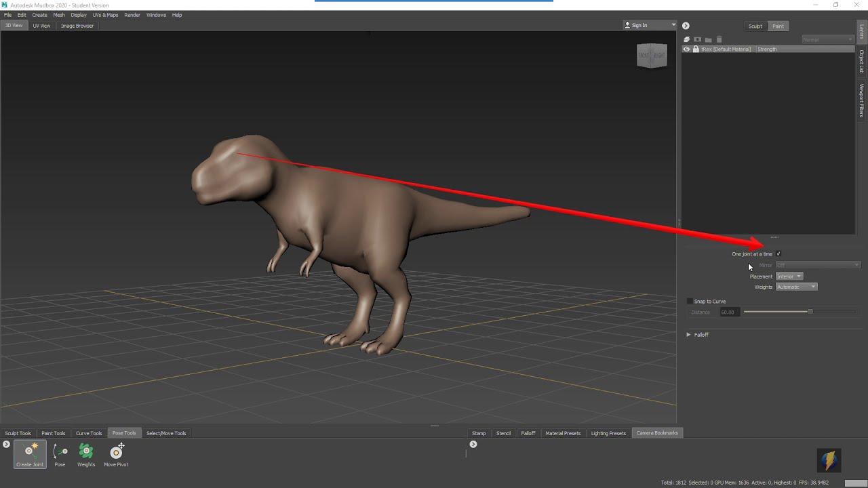The height and width of the screenshot is (488, 868).
Task: Open the Sign In dropdown
Action: pos(650,26)
